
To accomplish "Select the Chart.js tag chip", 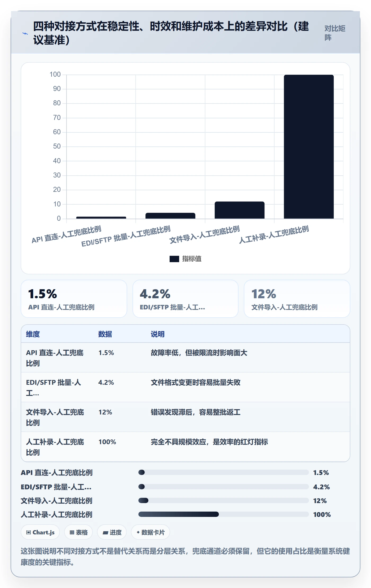I will (x=40, y=532).
